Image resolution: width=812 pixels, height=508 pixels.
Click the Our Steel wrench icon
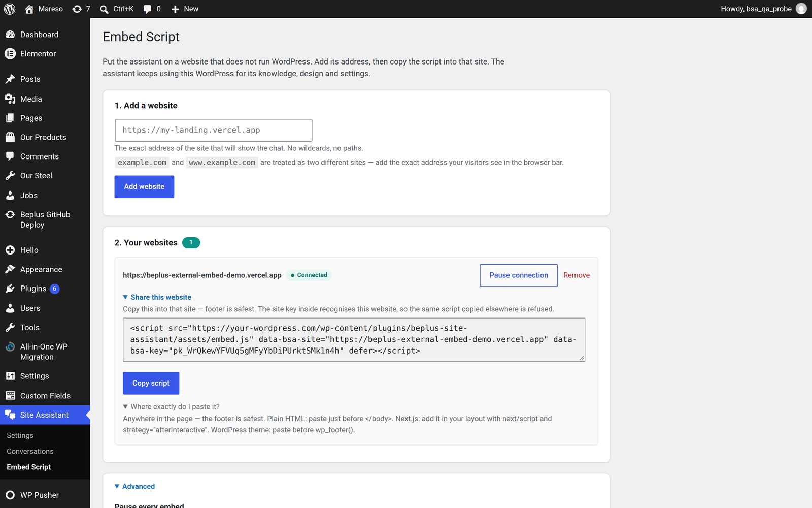point(10,176)
